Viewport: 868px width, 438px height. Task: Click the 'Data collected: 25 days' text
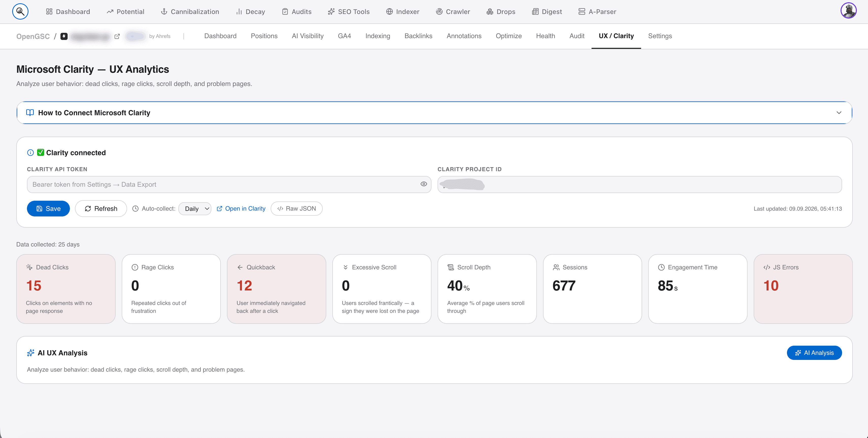click(x=48, y=244)
